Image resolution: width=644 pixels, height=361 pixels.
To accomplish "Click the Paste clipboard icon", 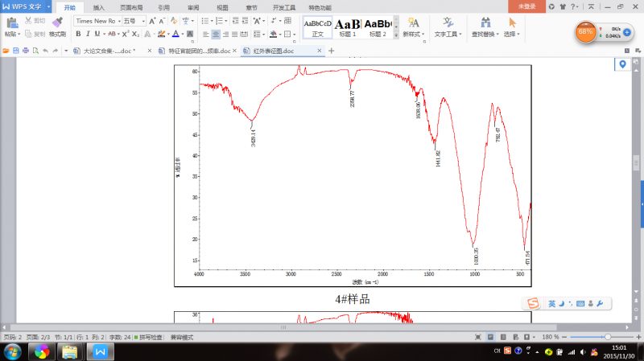I will pos(12,23).
